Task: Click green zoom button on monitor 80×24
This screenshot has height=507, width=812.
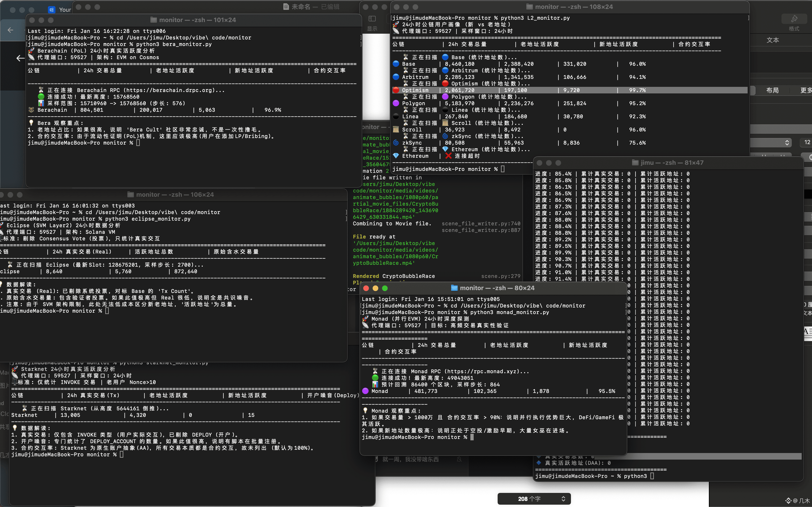Action: (385, 288)
